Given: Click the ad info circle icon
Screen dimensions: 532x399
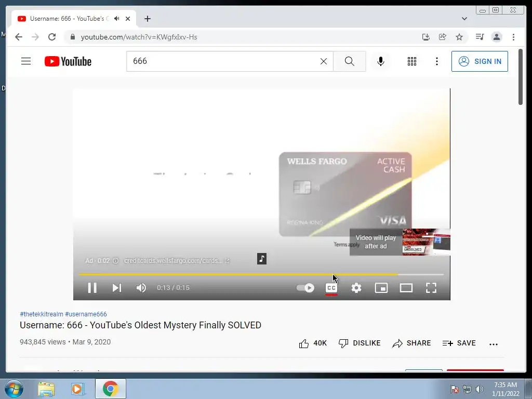Looking at the screenshot, I should (115, 261).
